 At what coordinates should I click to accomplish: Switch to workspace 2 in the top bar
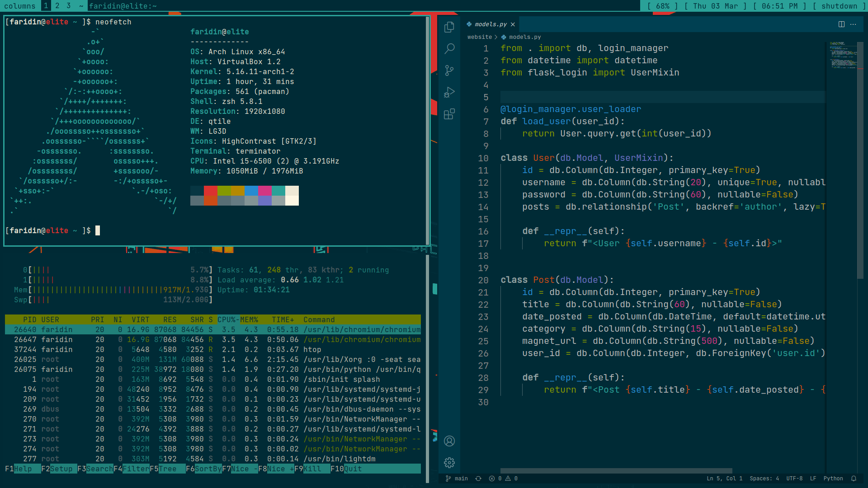click(57, 6)
